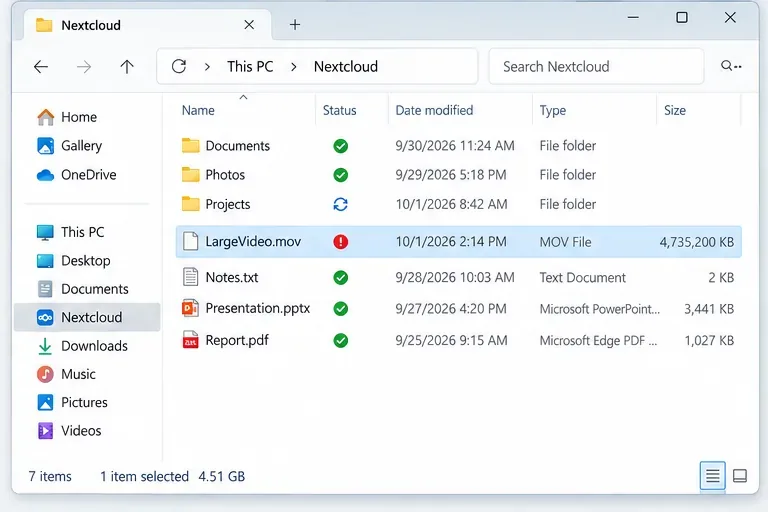Click the Presentation.pptx PowerPoint icon
Screen dimensions: 768x512
tap(191, 308)
